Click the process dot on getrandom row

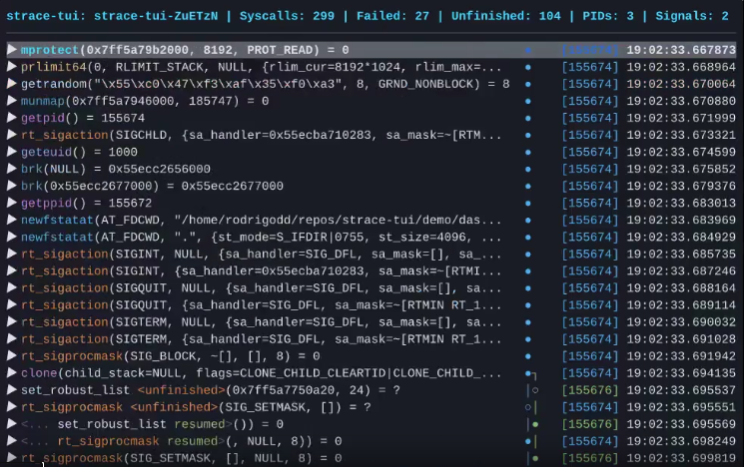pyautogui.click(x=528, y=84)
